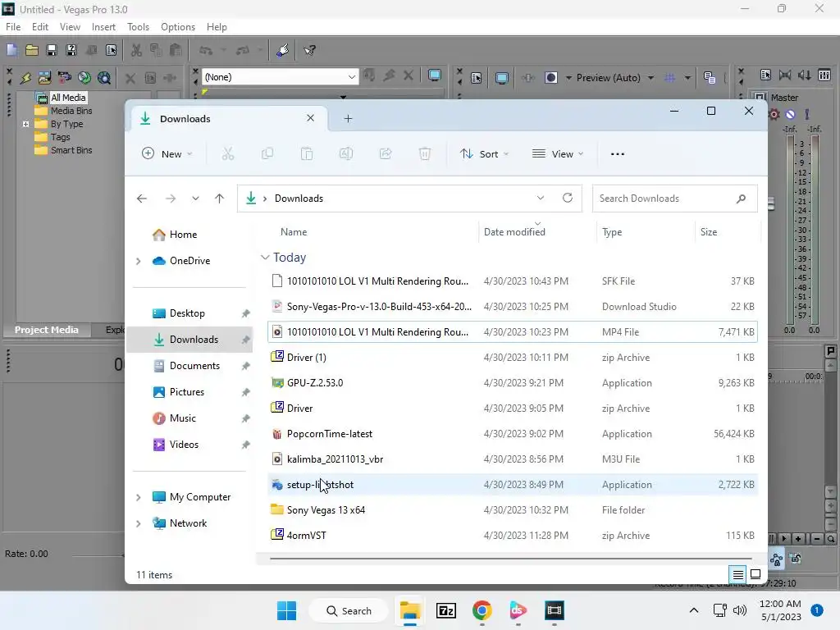Viewport: 840px width, 630px height.
Task: Click the Split Screen View icon
Action: tap(550, 78)
